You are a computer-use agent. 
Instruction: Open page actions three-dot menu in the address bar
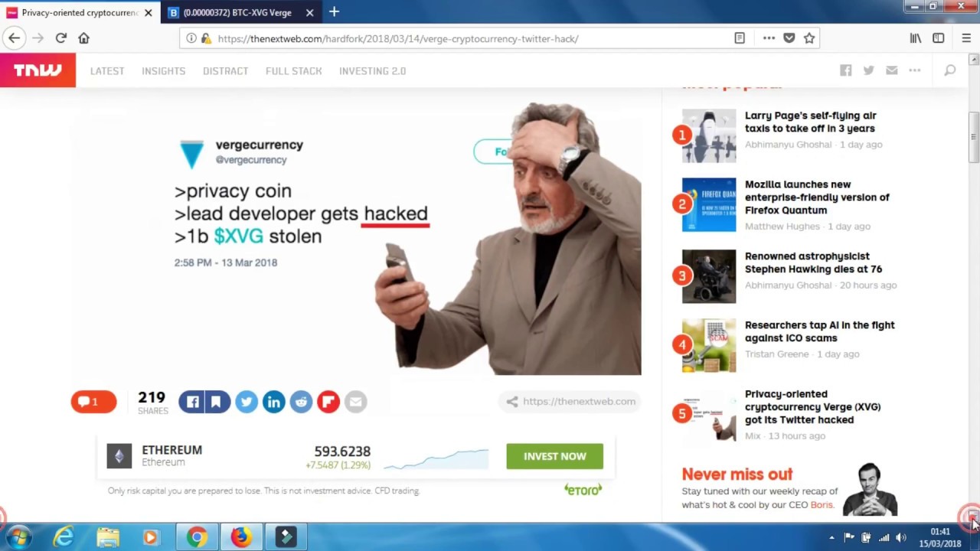tap(768, 38)
